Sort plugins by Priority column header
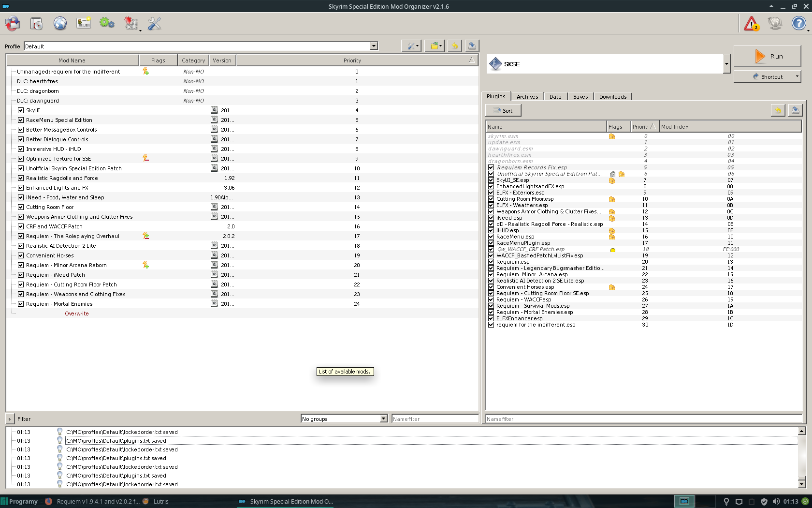 tap(644, 127)
